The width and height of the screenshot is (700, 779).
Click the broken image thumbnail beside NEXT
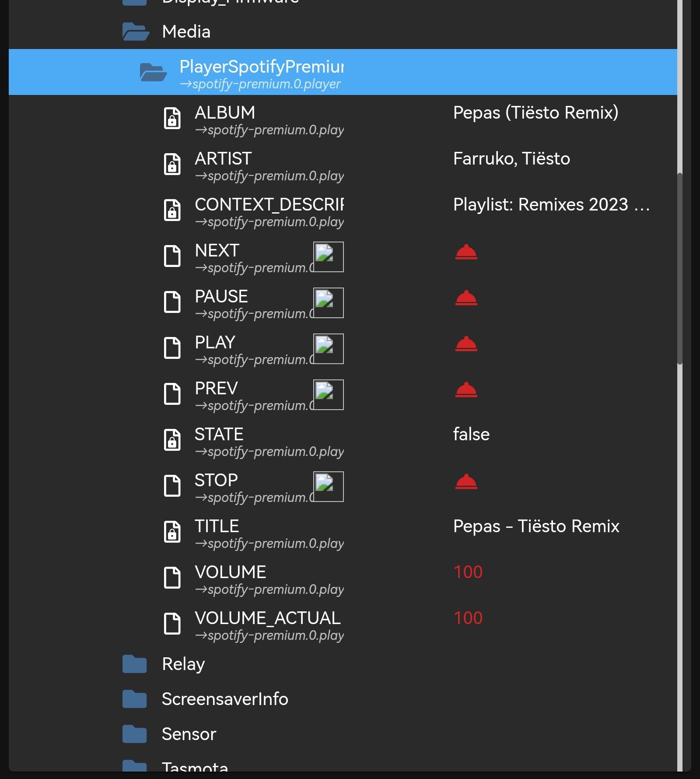click(329, 257)
